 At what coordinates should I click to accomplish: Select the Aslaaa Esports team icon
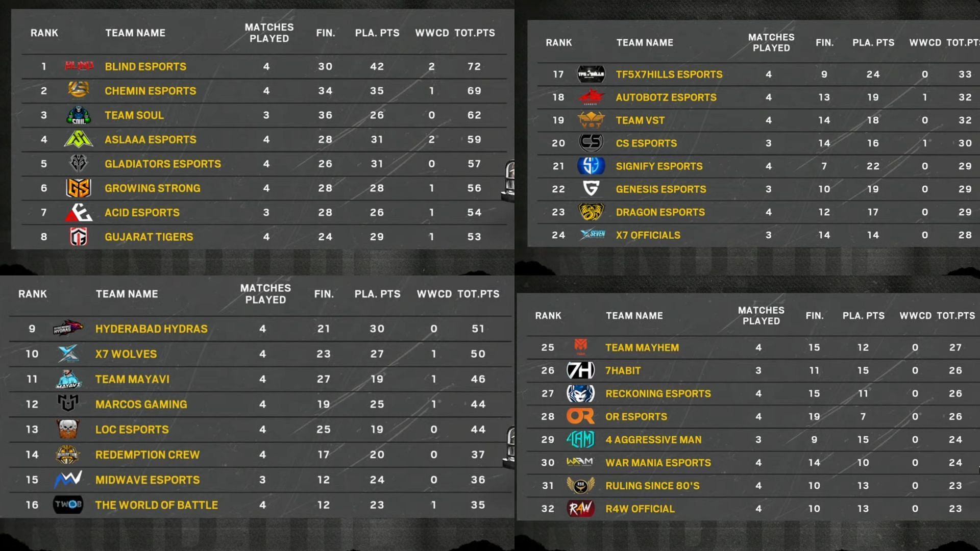[76, 139]
